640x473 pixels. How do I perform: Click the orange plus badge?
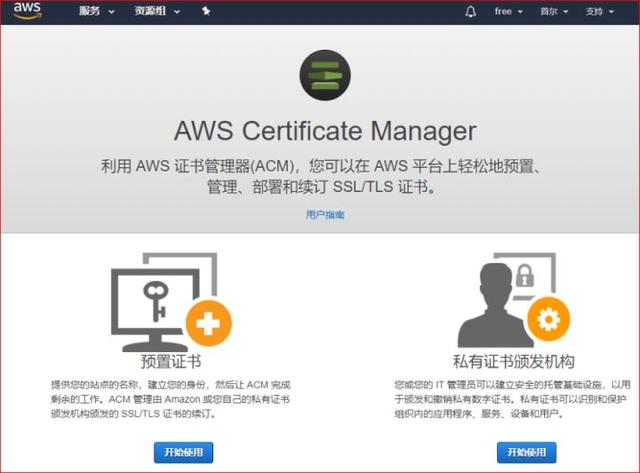click(x=210, y=321)
